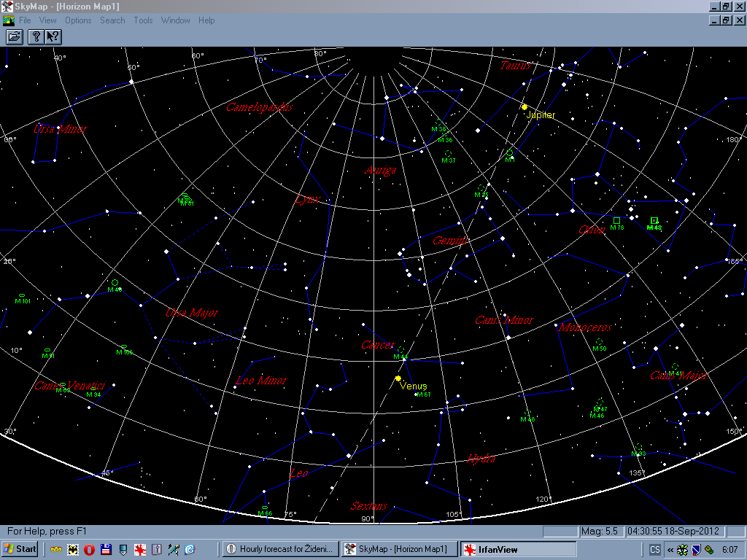The width and height of the screenshot is (747, 560).
Task: Click the CS language indicator in tray
Action: 654,550
